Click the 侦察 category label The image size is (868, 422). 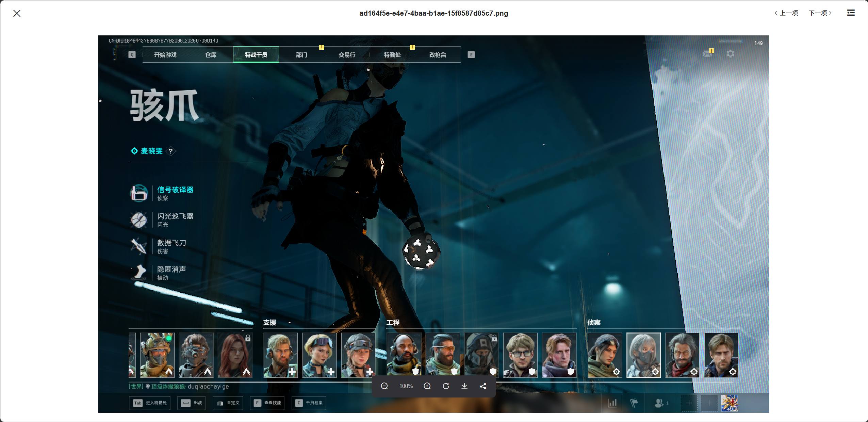pyautogui.click(x=594, y=323)
